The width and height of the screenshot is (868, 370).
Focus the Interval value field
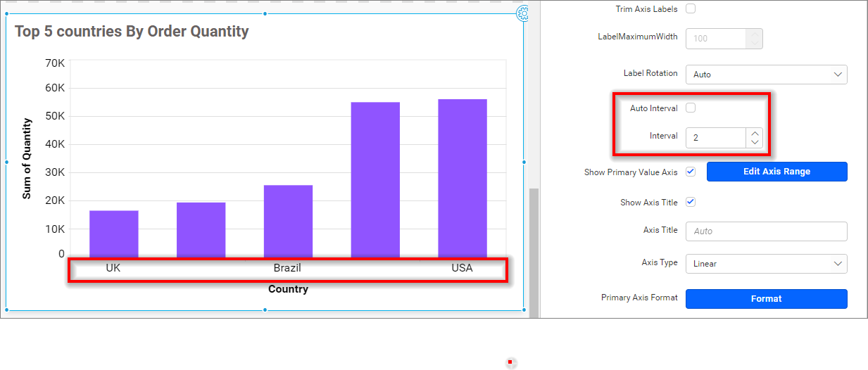(x=715, y=138)
